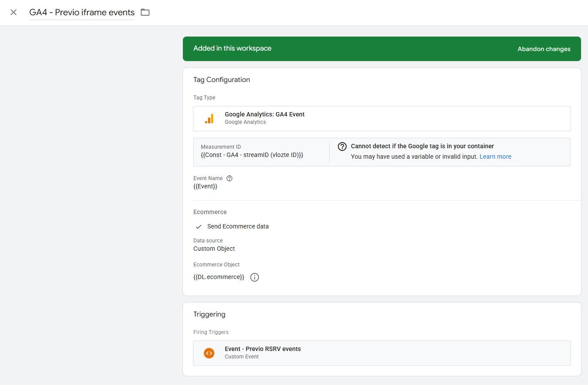The width and height of the screenshot is (588, 385).
Task: Click the Tag Configuration section heading
Action: (x=221, y=80)
